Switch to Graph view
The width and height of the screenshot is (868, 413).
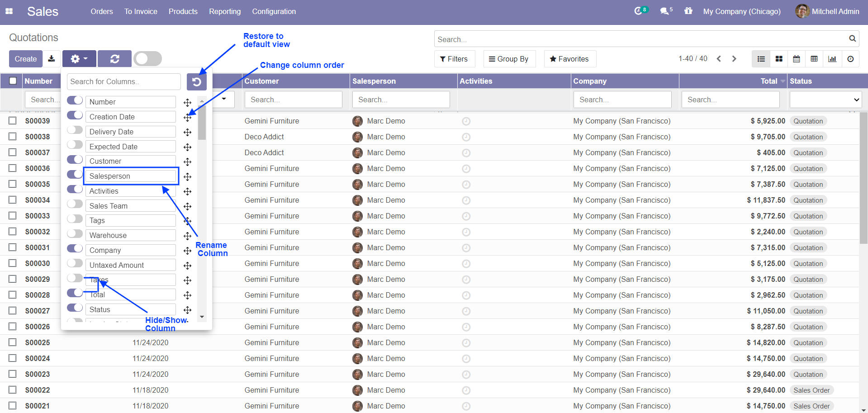pos(832,59)
